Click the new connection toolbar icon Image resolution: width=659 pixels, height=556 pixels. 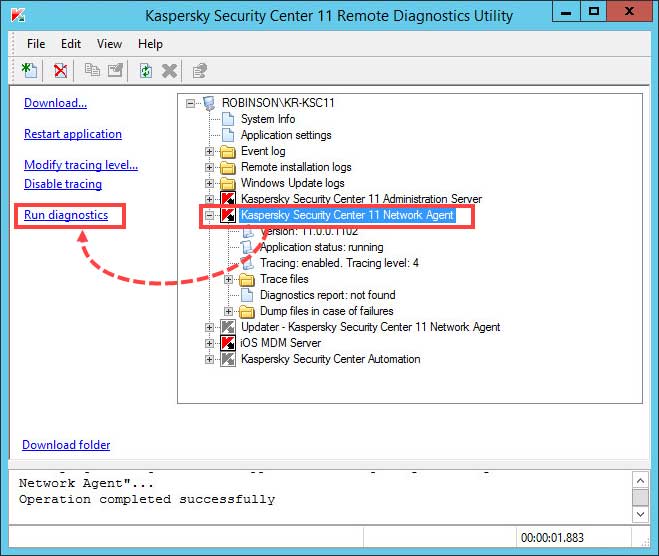[29, 70]
